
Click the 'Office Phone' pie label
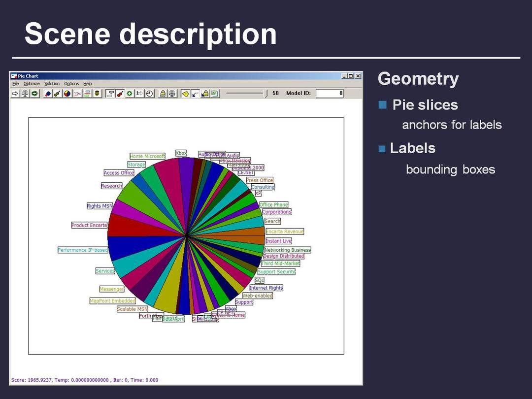coord(274,204)
